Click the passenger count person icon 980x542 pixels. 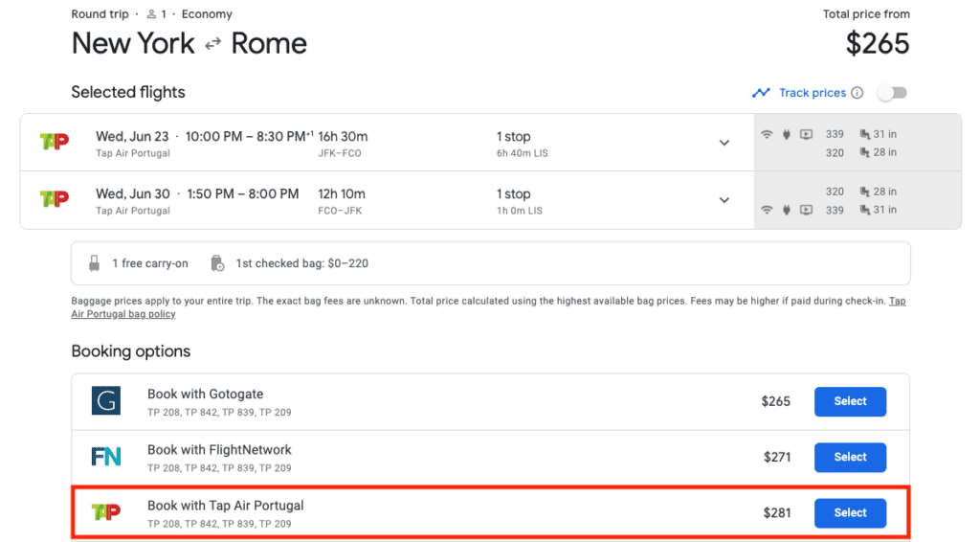tap(151, 14)
